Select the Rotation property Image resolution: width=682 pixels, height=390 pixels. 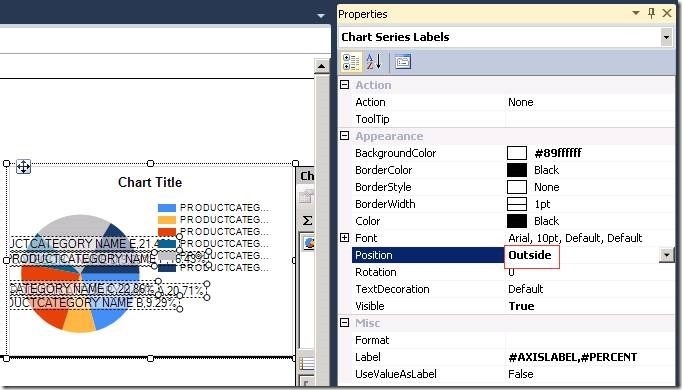[x=376, y=272]
